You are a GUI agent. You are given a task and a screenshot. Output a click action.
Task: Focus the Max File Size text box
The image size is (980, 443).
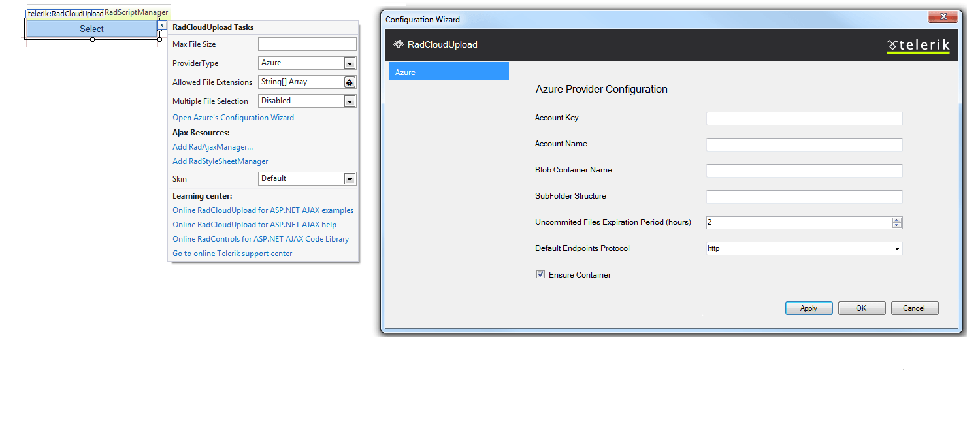[307, 44]
